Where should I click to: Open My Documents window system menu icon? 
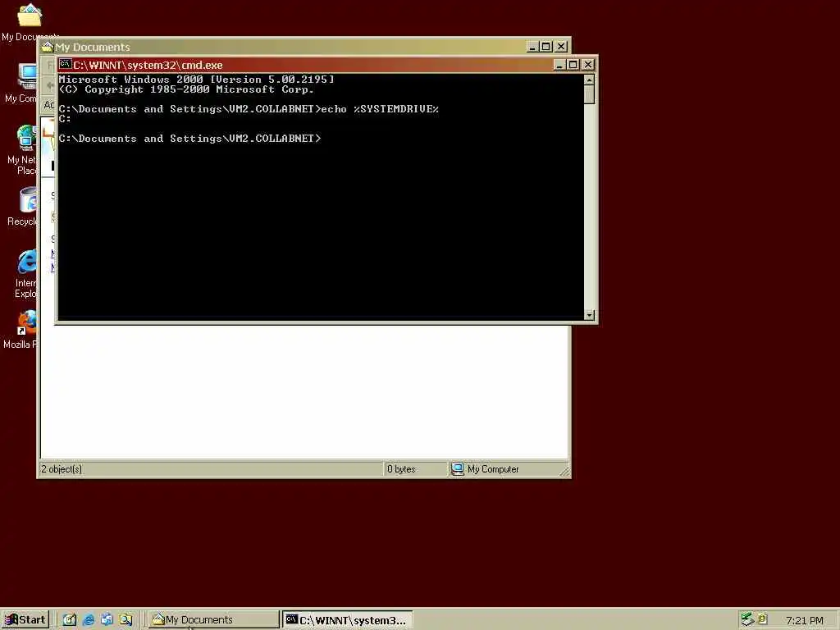click(x=47, y=47)
